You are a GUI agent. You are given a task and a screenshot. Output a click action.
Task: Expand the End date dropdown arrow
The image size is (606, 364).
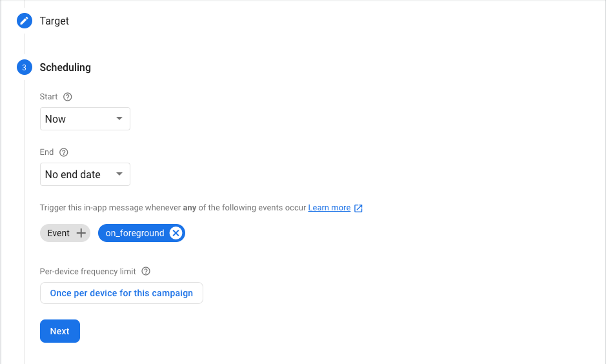tap(119, 174)
